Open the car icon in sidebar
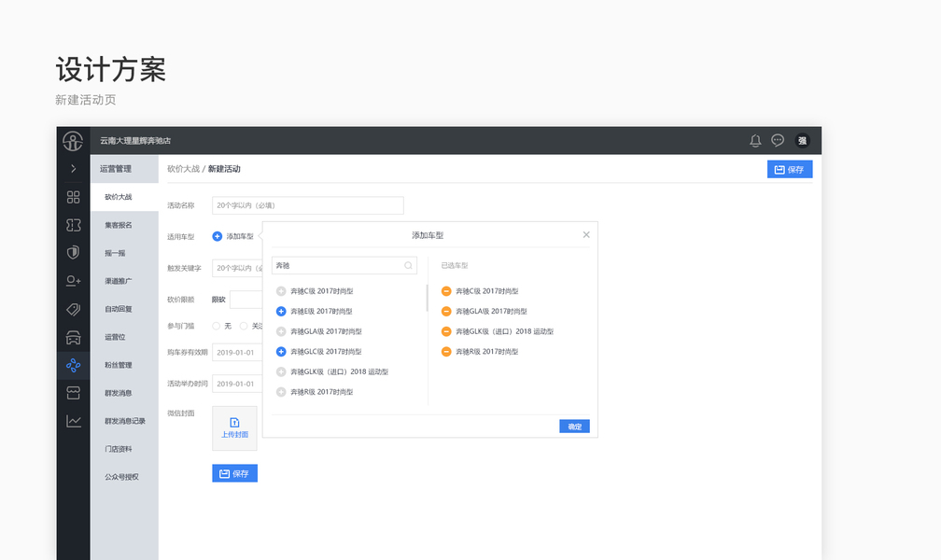Viewport: 941px width, 560px height. pos(73,337)
